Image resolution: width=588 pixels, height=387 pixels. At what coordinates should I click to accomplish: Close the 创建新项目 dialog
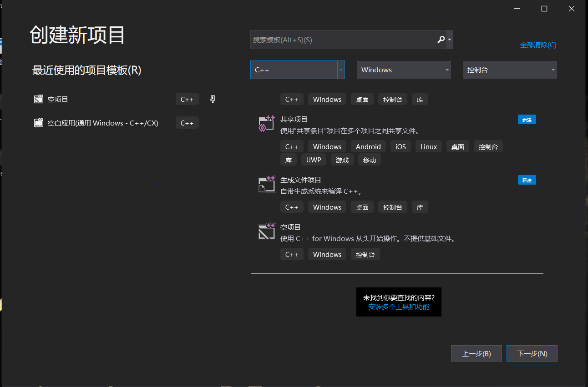click(x=572, y=9)
